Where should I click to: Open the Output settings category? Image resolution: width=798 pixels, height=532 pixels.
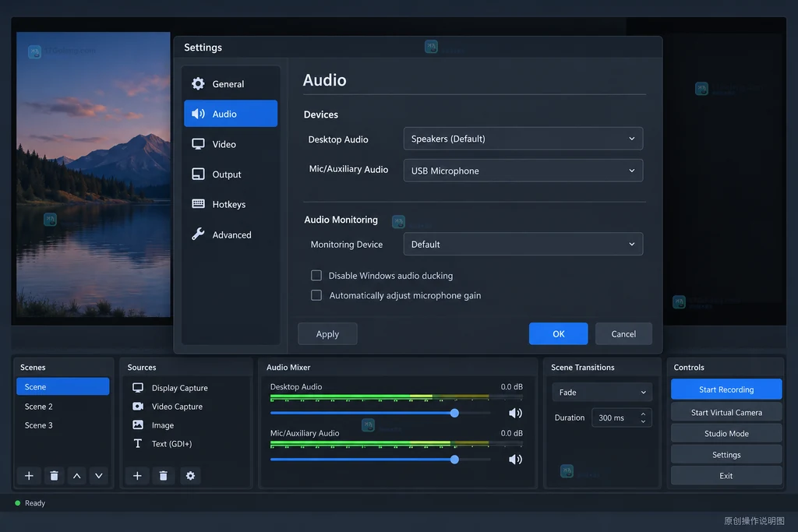pyautogui.click(x=231, y=174)
